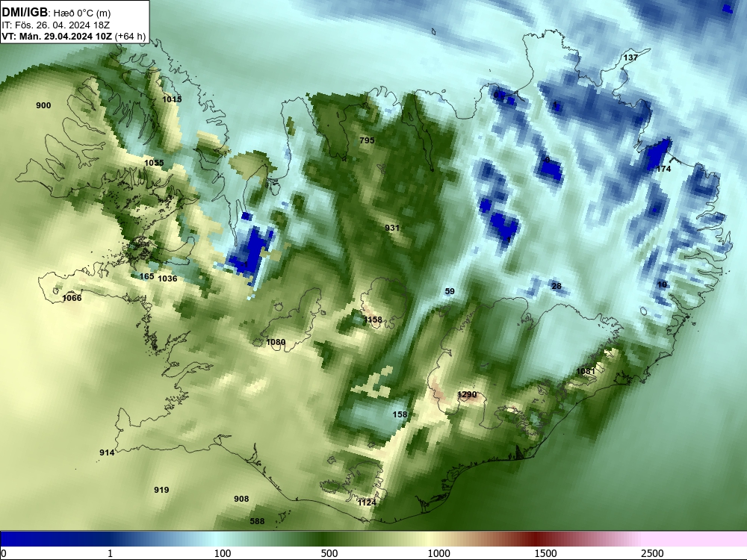Click the map value '914'
The height and width of the screenshot is (560, 747).
[x=107, y=452]
